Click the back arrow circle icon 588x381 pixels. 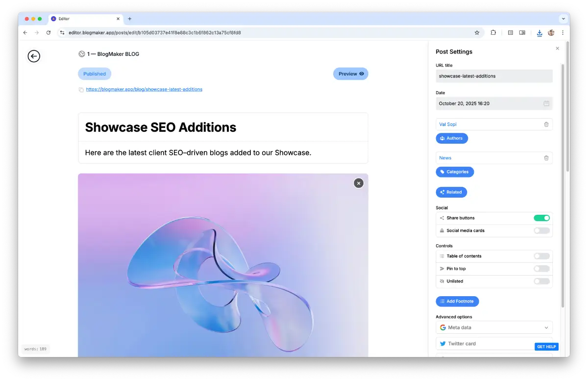pos(33,56)
